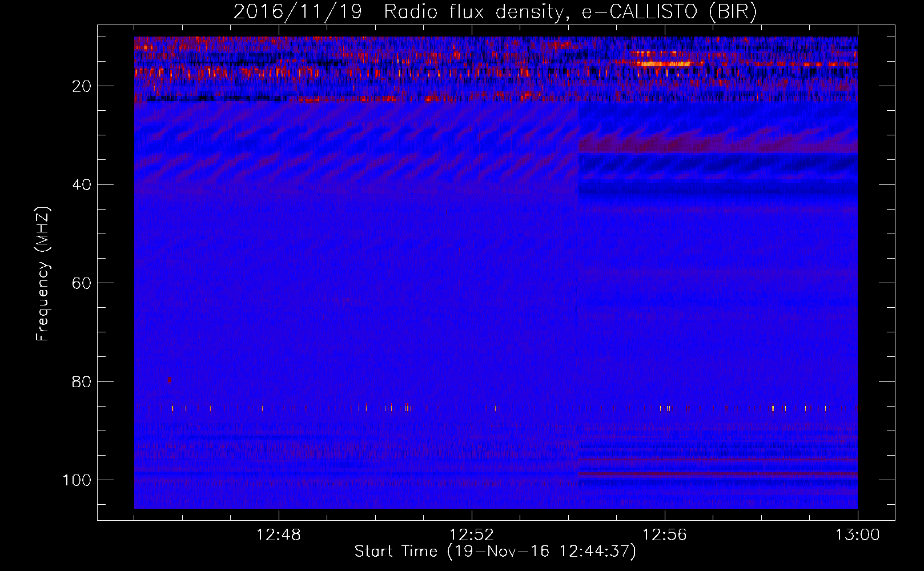Click the 13:00 time tick label

click(858, 535)
